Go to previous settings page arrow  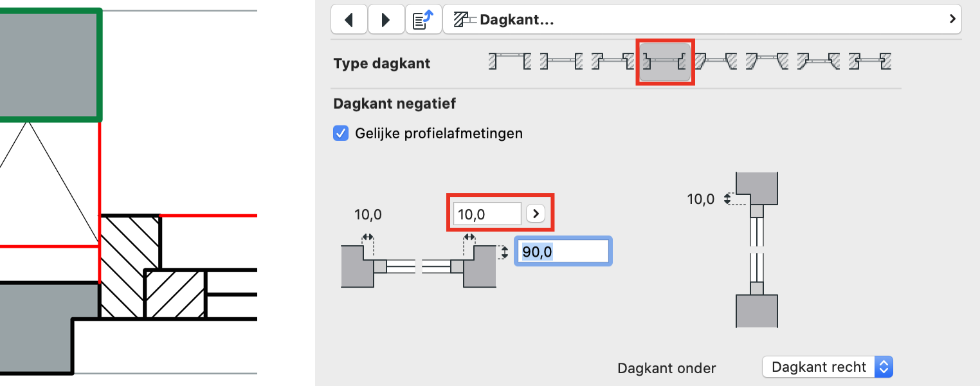[x=349, y=20]
